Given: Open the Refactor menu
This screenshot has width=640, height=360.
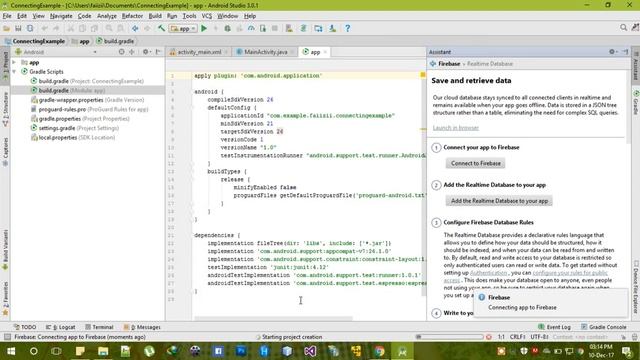Looking at the screenshot, I should (x=132, y=16).
